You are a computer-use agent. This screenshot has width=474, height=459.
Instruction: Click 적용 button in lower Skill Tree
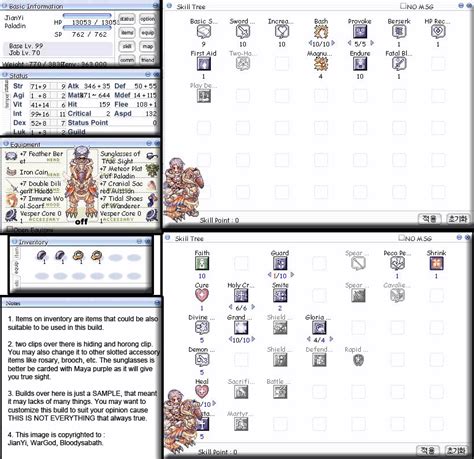point(428,451)
